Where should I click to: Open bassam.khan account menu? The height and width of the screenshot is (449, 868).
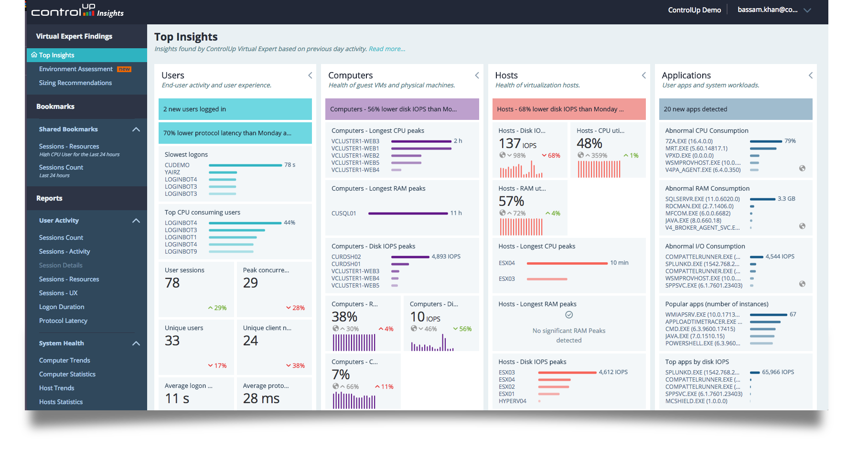click(767, 10)
